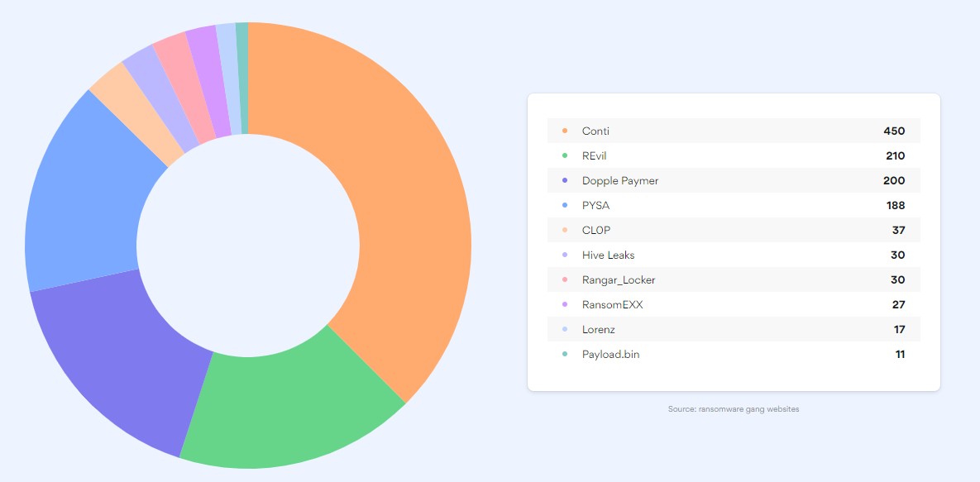Select the Payload.bin legend label
This screenshot has width=980, height=482.
click(x=610, y=355)
